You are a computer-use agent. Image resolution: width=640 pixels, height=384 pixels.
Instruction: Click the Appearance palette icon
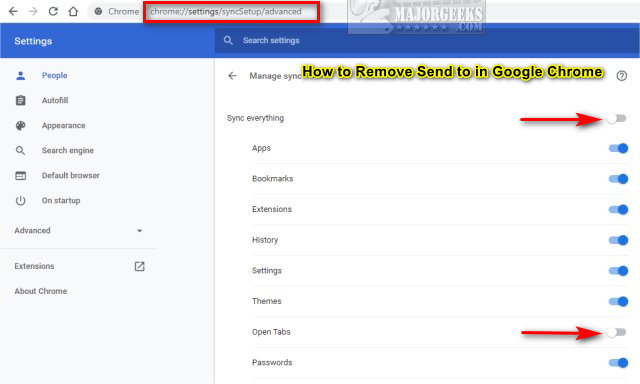20,126
